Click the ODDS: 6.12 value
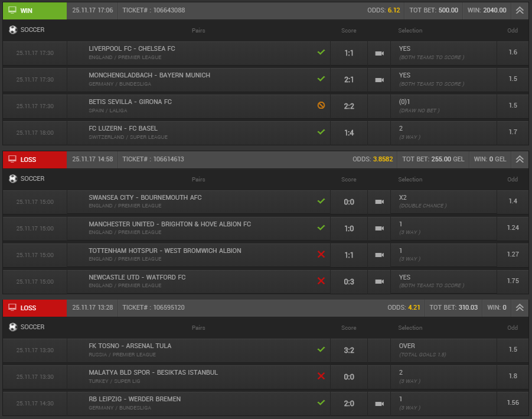The image size is (532, 419). [384, 10]
